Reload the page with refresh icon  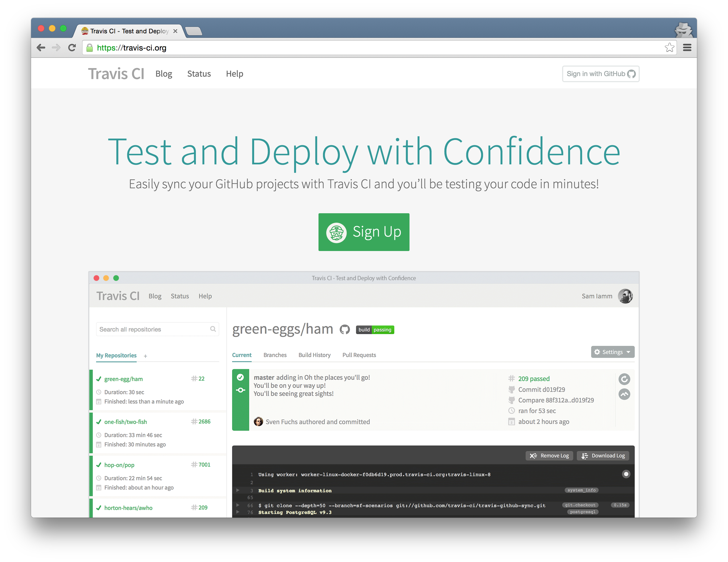72,48
